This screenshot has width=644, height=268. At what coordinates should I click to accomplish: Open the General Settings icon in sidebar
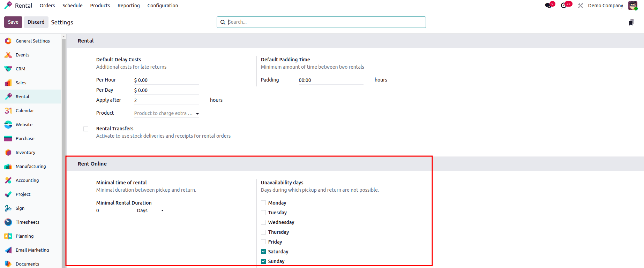point(8,41)
